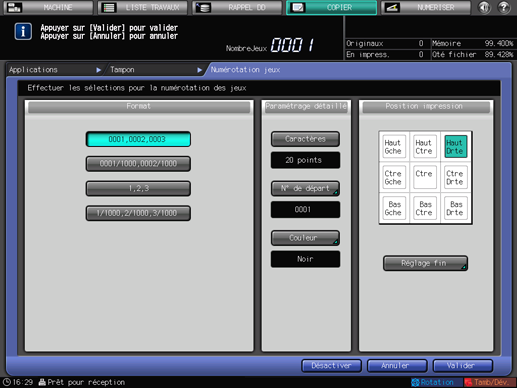Go back to Tampon breadcrumb

pos(122,70)
